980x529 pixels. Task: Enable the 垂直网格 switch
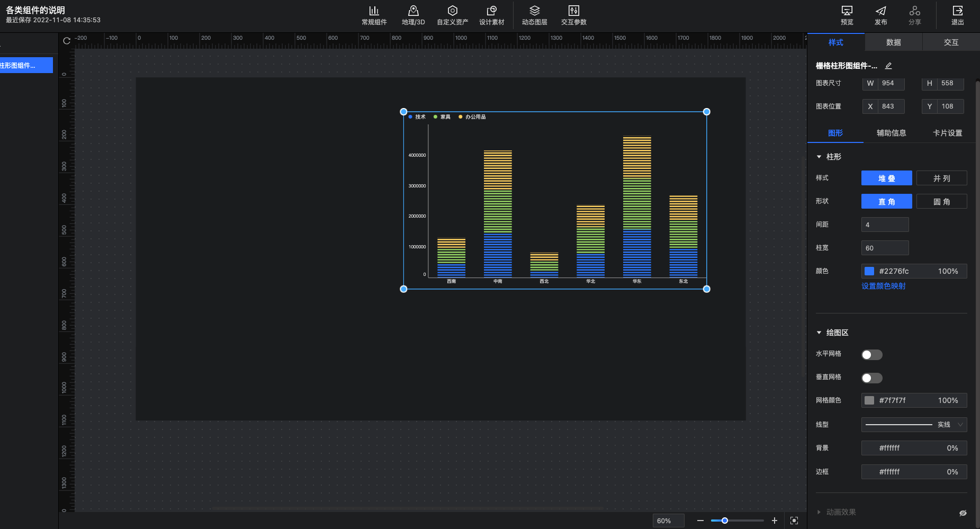coord(872,378)
